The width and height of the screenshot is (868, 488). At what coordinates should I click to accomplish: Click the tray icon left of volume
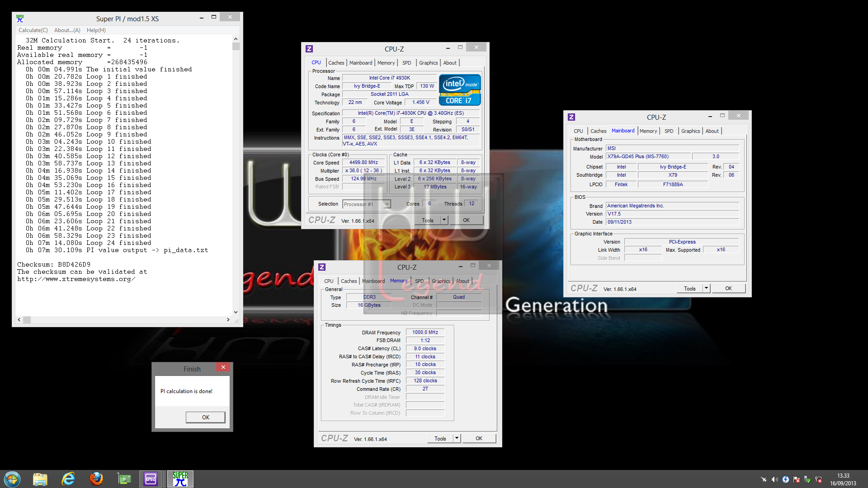click(764, 479)
